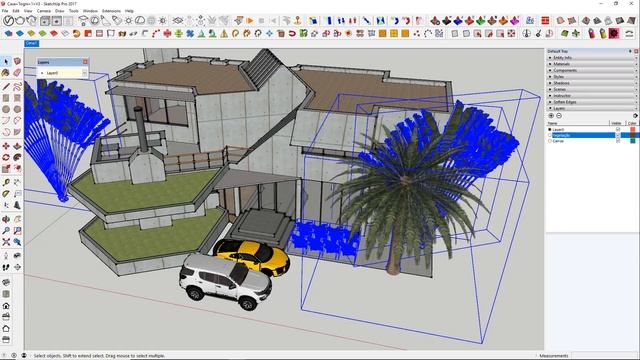The image size is (640, 360).
Task: Expand the Styles panel
Action: [x=592, y=77]
